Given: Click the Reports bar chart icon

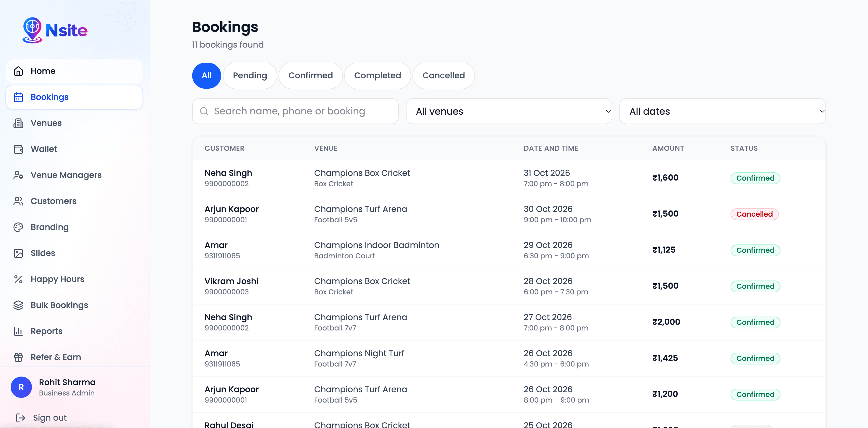Looking at the screenshot, I should 18,331.
